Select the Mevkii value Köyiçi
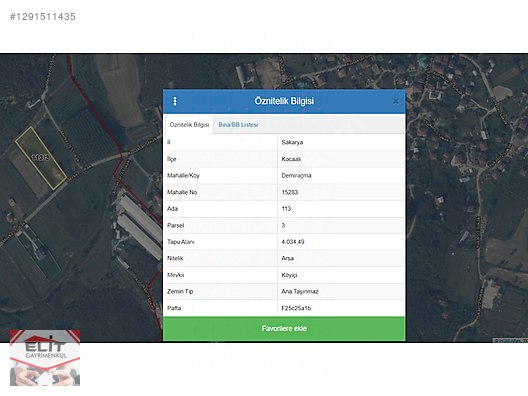The height and width of the screenshot is (396, 528). [x=289, y=275]
